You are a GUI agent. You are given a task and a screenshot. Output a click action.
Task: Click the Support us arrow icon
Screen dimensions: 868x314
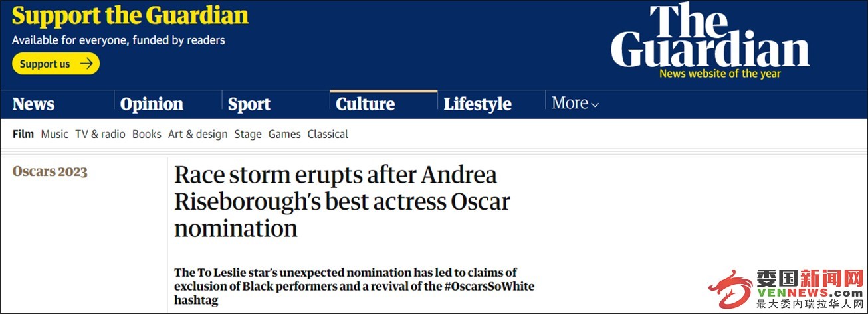click(86, 64)
